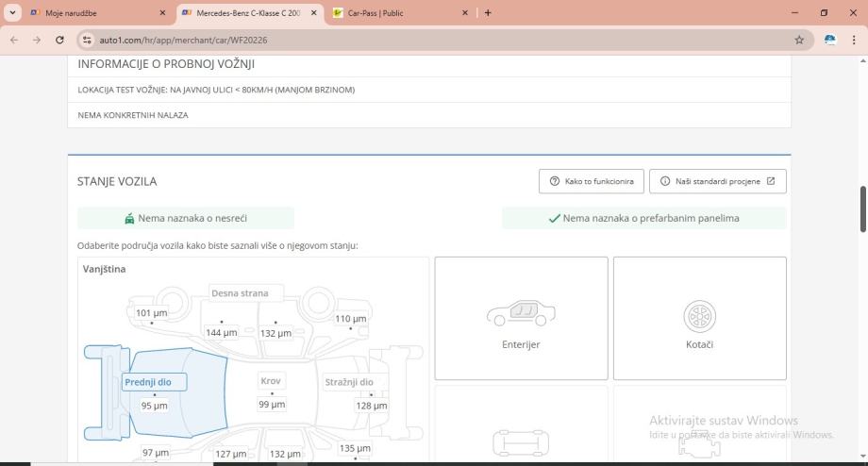Reload the current page
Viewport: 868px width, 466px height.
tap(59, 40)
